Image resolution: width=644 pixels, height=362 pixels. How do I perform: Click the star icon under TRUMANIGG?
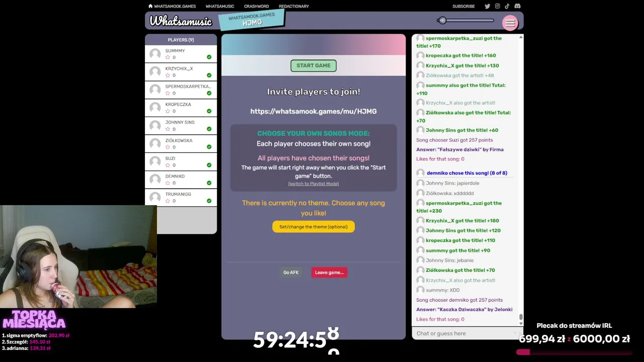coord(168,201)
